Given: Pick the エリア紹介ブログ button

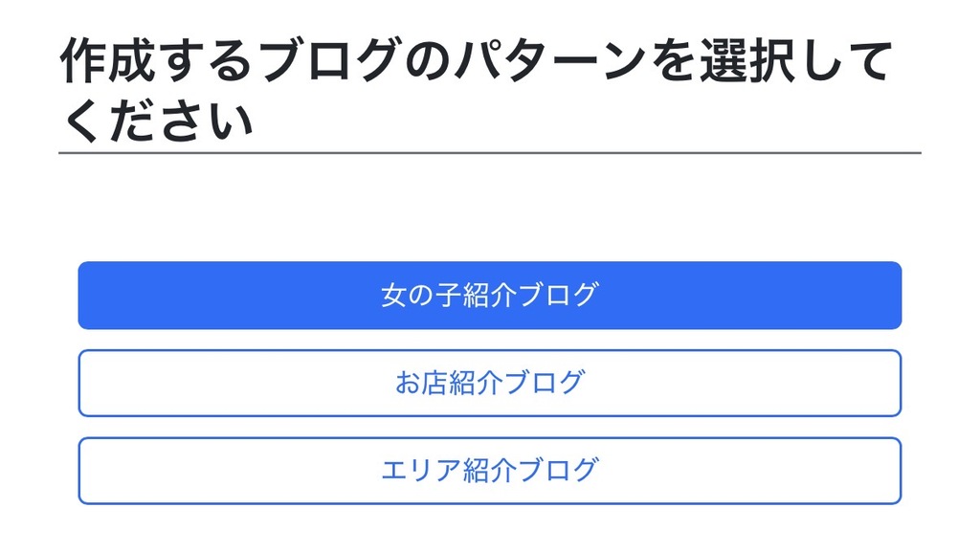Looking at the screenshot, I should tap(489, 471).
